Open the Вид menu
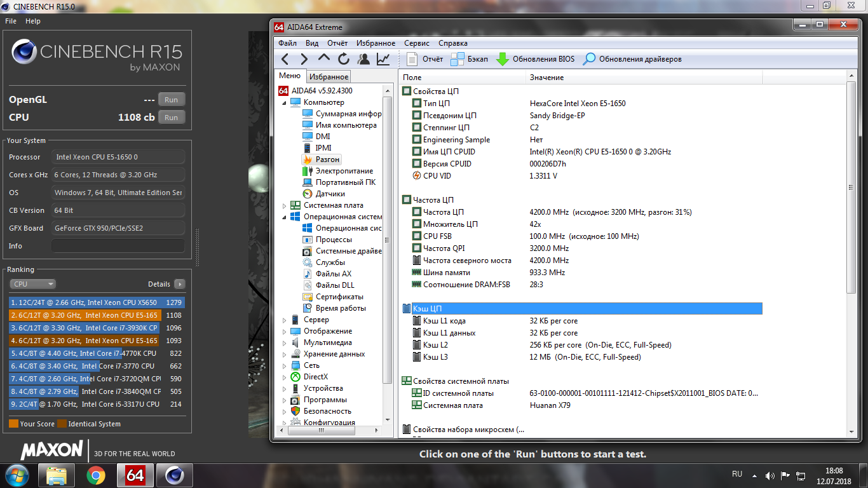The width and height of the screenshot is (868, 488). pos(312,43)
